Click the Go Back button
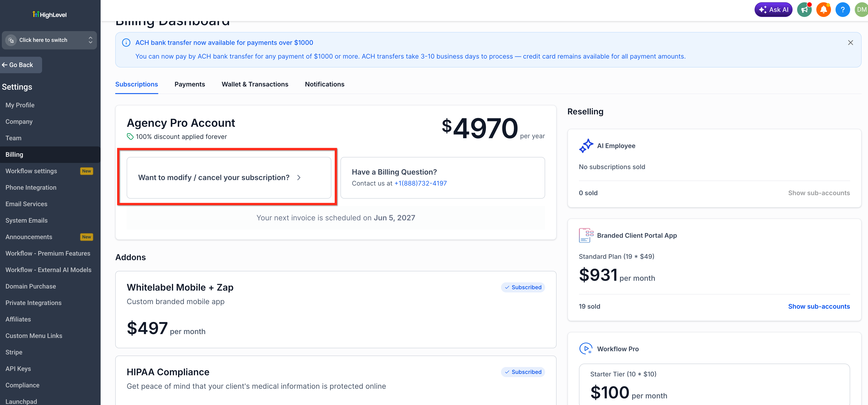The width and height of the screenshot is (868, 405). [x=21, y=65]
